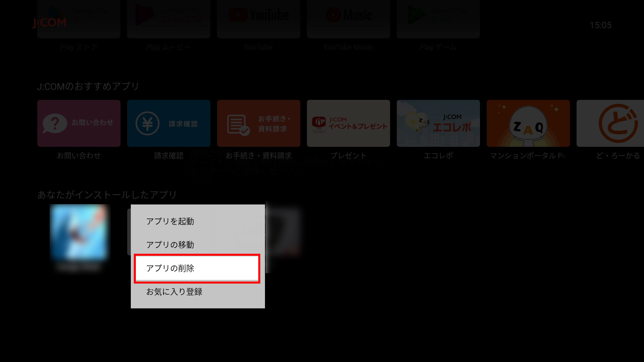Click the clock showing 15:05

(600, 25)
